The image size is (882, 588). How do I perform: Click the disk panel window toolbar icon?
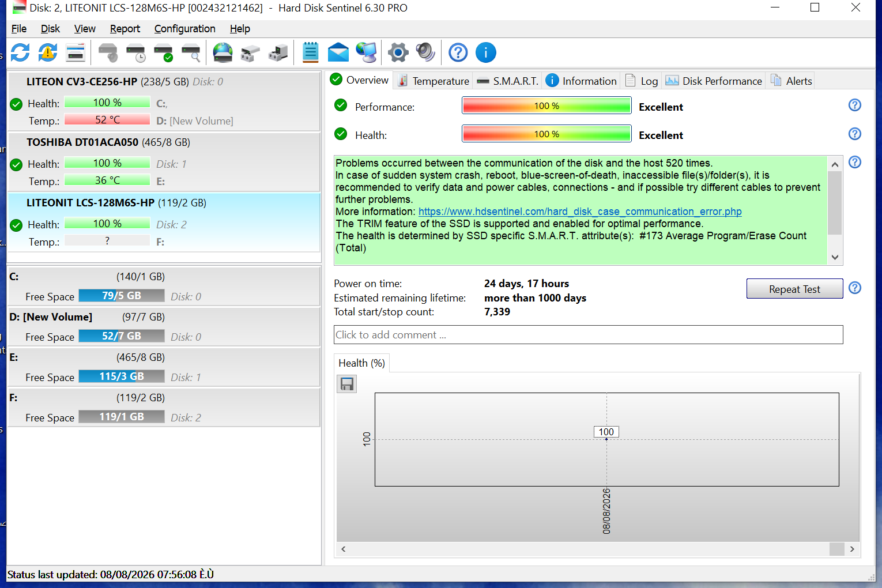pos(76,52)
